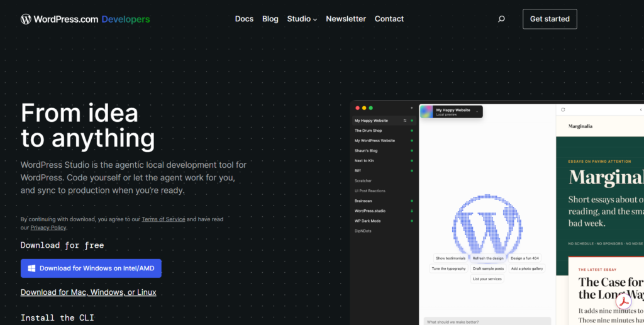The height and width of the screenshot is (325, 644).
Task: Click the Download for free heading
Action: pos(62,245)
